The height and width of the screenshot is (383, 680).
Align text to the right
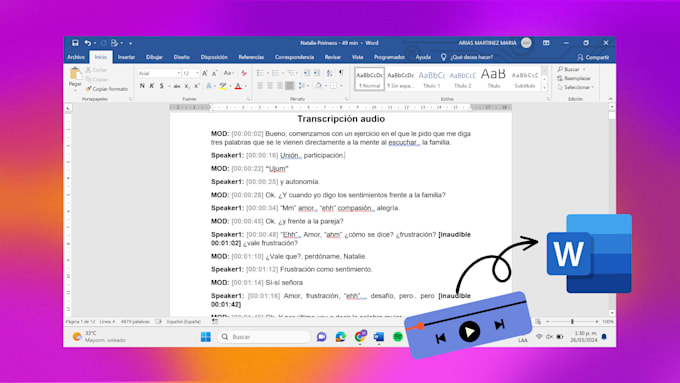(x=280, y=86)
